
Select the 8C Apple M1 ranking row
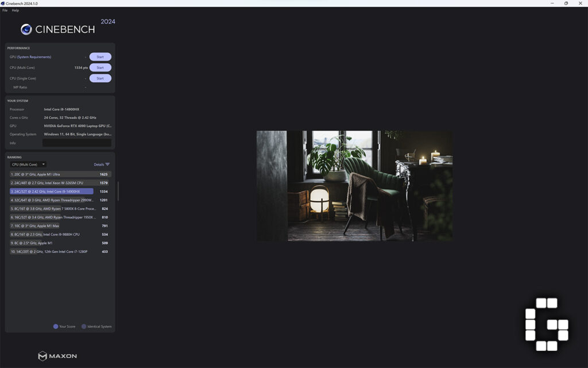point(60,243)
